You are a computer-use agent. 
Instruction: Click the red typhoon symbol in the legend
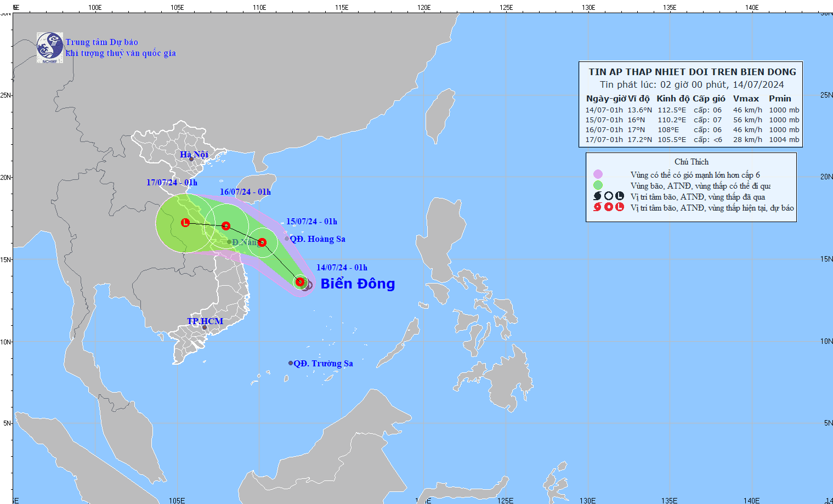596,207
